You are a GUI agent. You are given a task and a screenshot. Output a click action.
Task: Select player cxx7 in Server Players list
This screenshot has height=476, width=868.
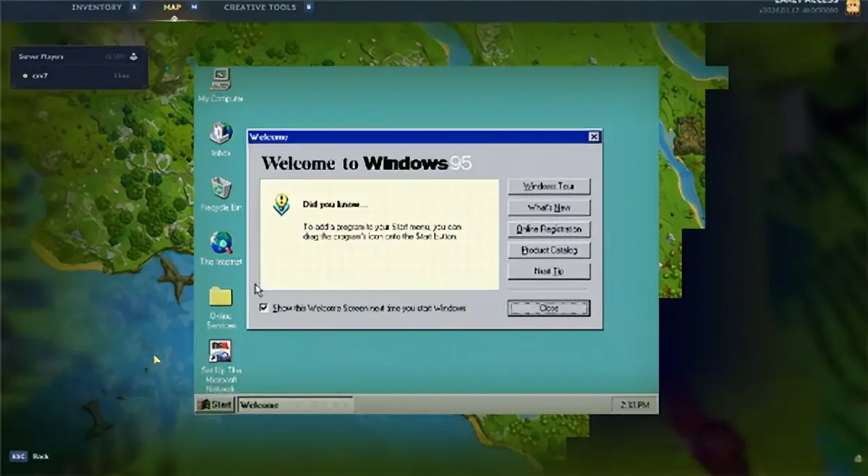point(41,75)
